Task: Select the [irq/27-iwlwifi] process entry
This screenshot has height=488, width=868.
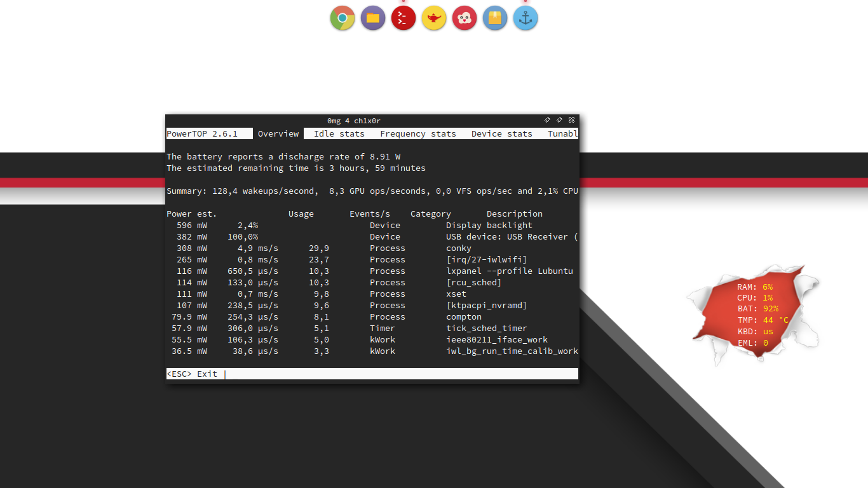Action: [x=487, y=259]
